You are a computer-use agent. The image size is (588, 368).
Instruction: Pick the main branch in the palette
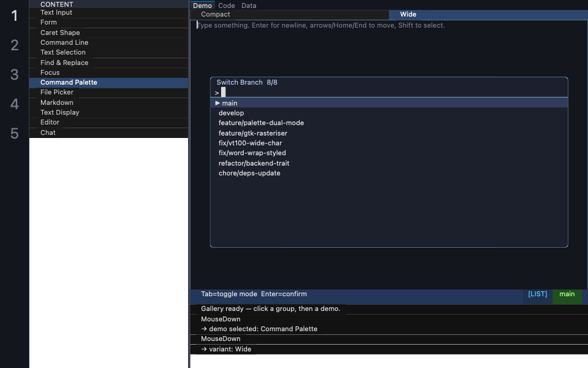click(390, 103)
